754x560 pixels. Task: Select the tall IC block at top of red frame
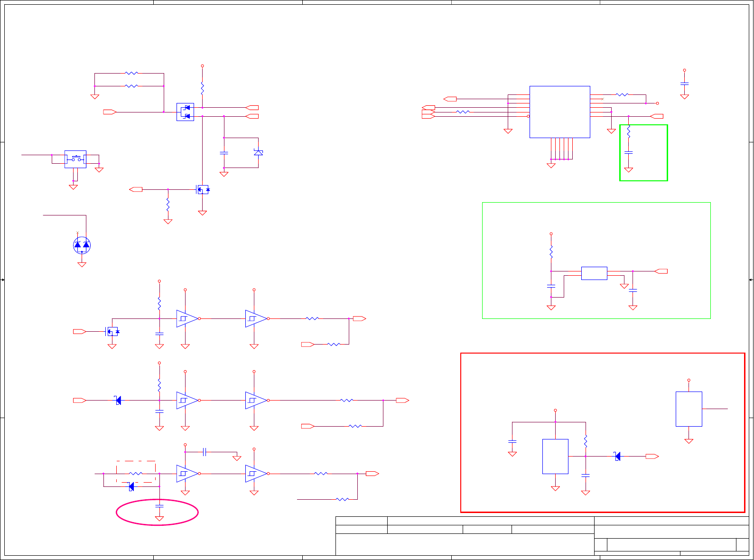689,409
